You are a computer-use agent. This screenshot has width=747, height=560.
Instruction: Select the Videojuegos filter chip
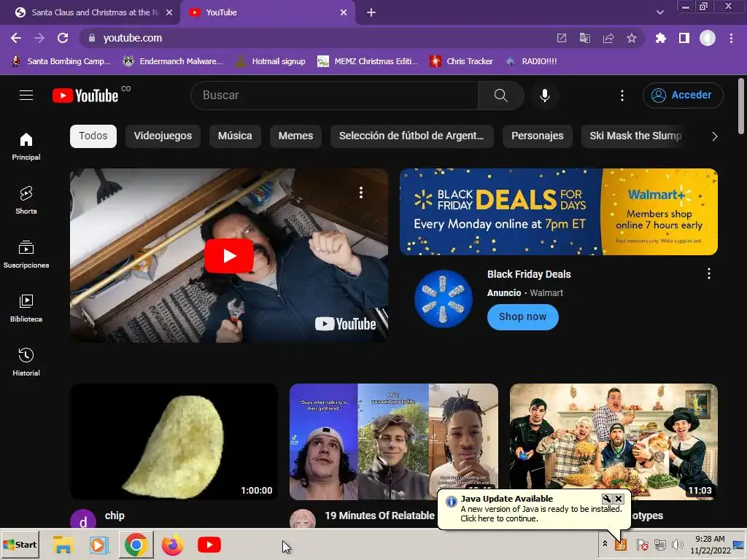point(163,136)
